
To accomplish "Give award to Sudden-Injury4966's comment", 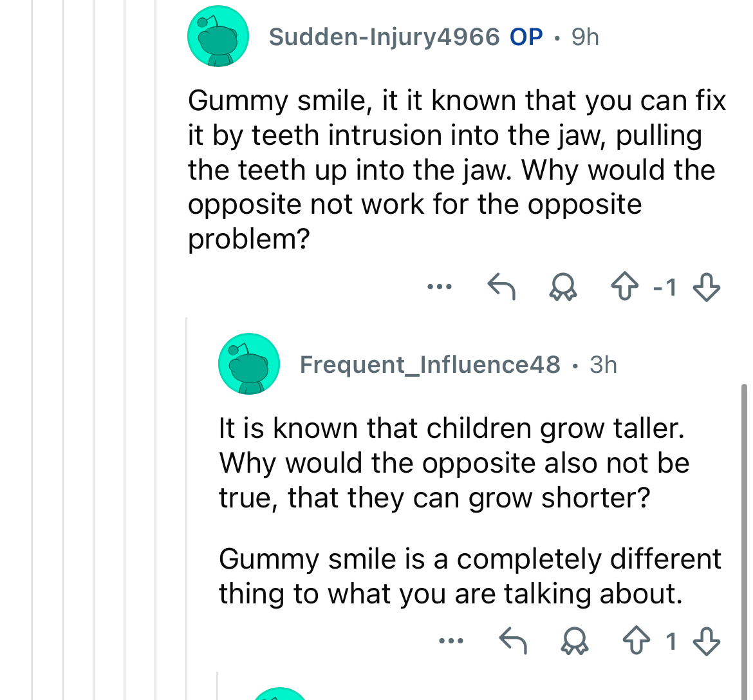I will (x=562, y=287).
